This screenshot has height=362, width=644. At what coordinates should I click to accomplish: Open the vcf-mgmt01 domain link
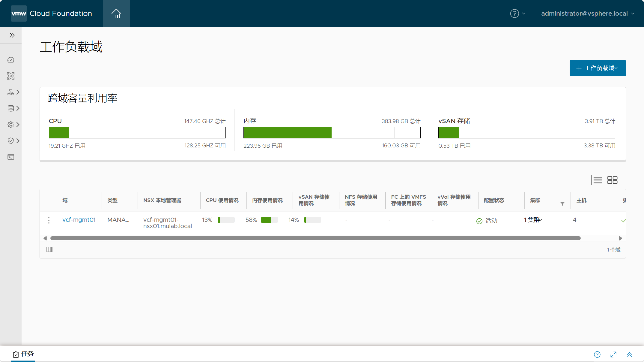pos(79,220)
